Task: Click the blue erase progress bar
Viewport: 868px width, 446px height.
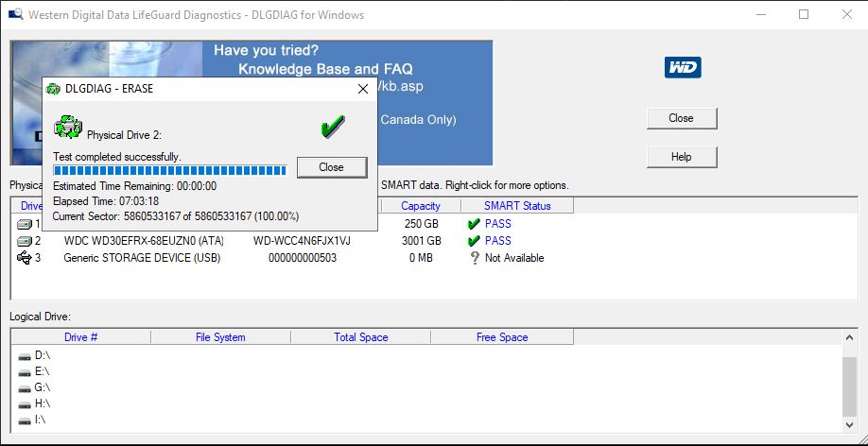Action: [x=170, y=170]
